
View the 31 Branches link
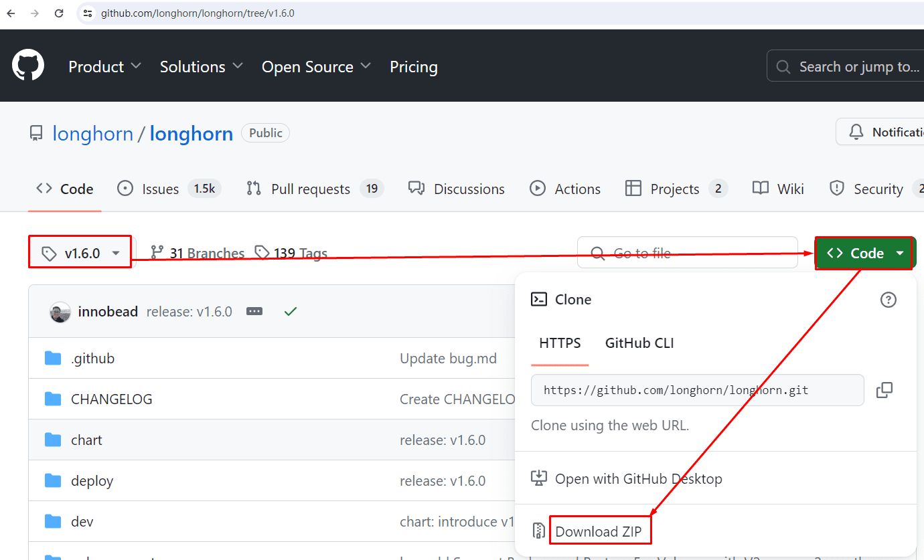(x=198, y=253)
